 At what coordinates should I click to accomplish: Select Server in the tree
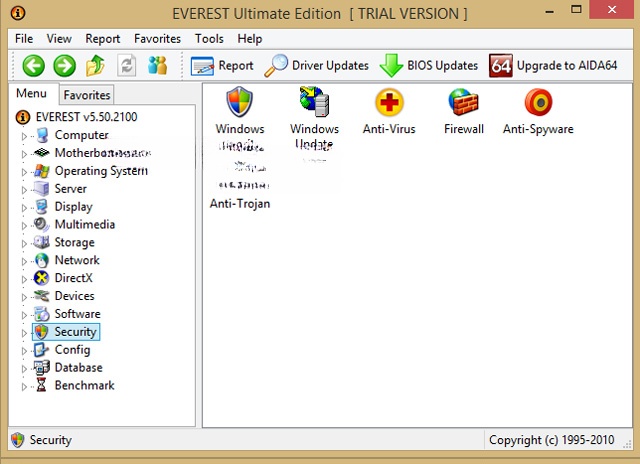pyautogui.click(x=71, y=189)
